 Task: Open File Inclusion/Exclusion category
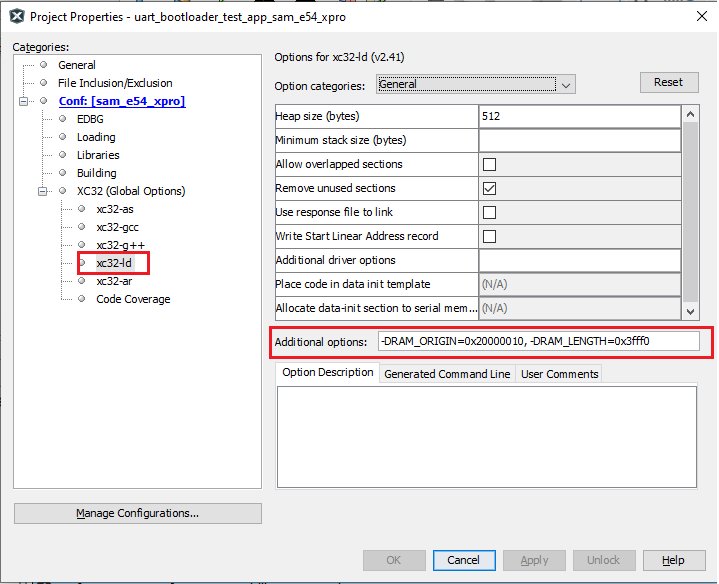[x=115, y=83]
